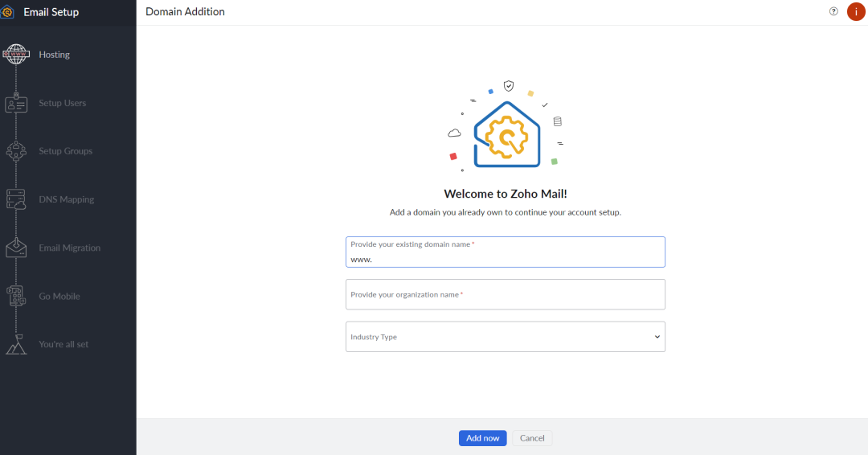Go to the Go Mobile step label
The height and width of the screenshot is (455, 868).
point(59,296)
